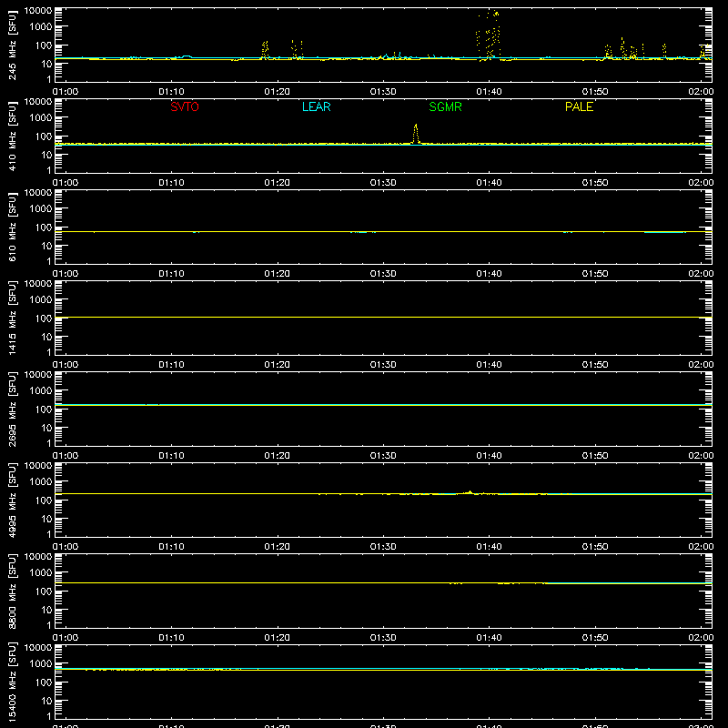Click the 01:20 tick label below 610 MHz plot
The width and height of the screenshot is (728, 728).
(x=278, y=274)
